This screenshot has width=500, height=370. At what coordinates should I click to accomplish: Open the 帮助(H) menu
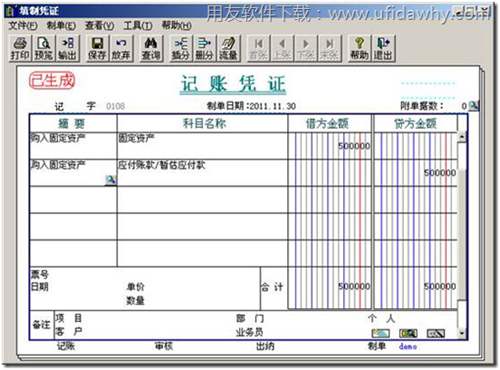click(176, 25)
